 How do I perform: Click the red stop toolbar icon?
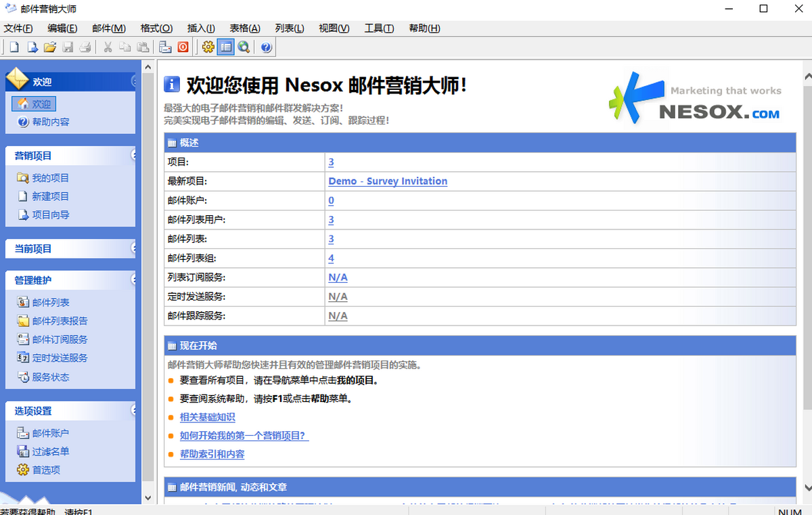click(183, 47)
